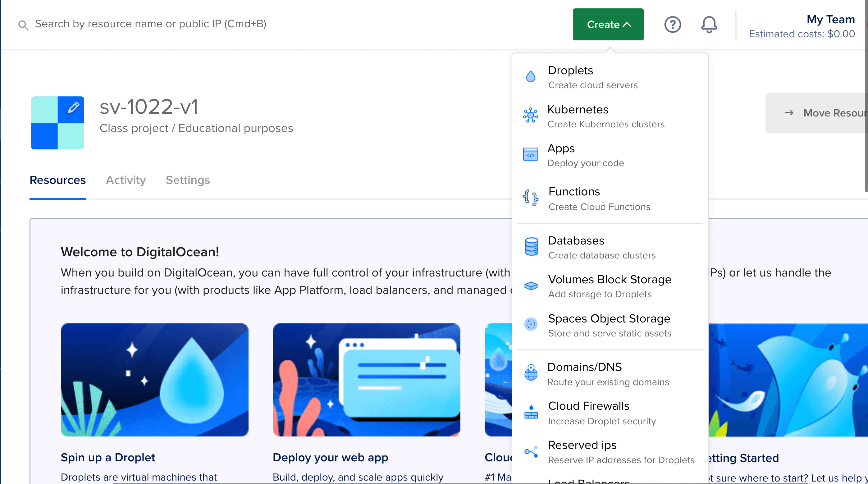Image resolution: width=868 pixels, height=484 pixels.
Task: Click the Spin up a Droplet illustration
Action: tap(155, 380)
